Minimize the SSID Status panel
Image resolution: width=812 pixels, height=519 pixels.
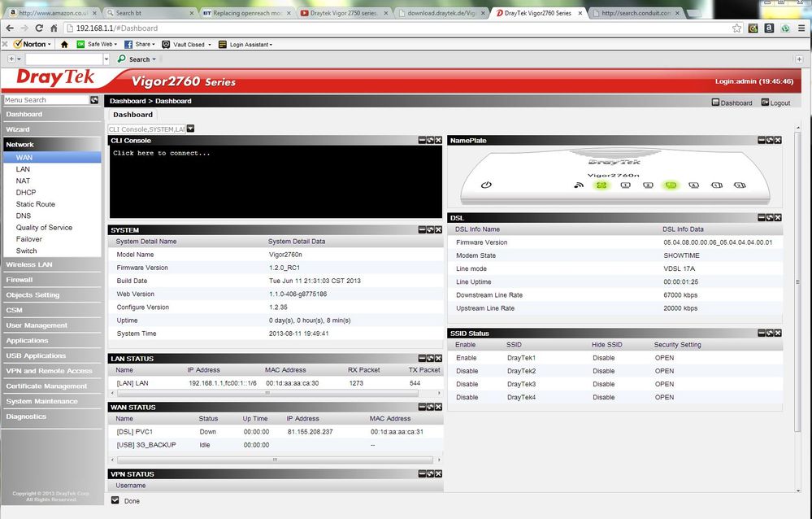(762, 334)
